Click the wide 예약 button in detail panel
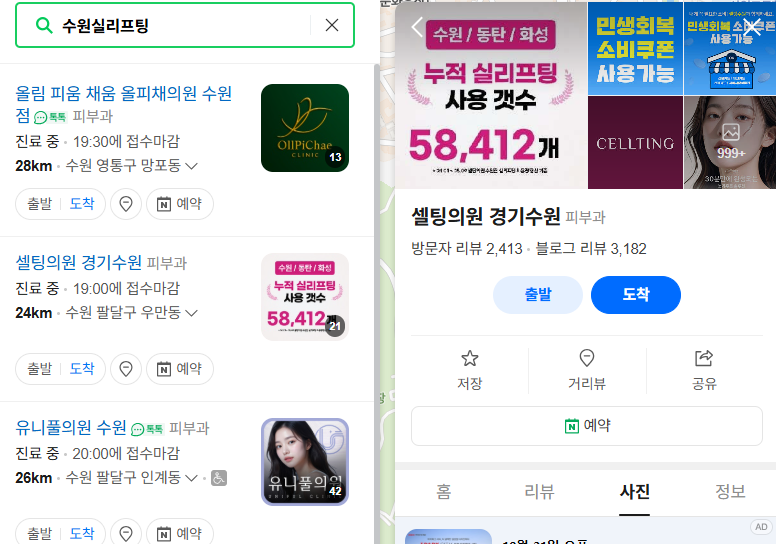Image resolution: width=776 pixels, height=544 pixels. (x=586, y=426)
